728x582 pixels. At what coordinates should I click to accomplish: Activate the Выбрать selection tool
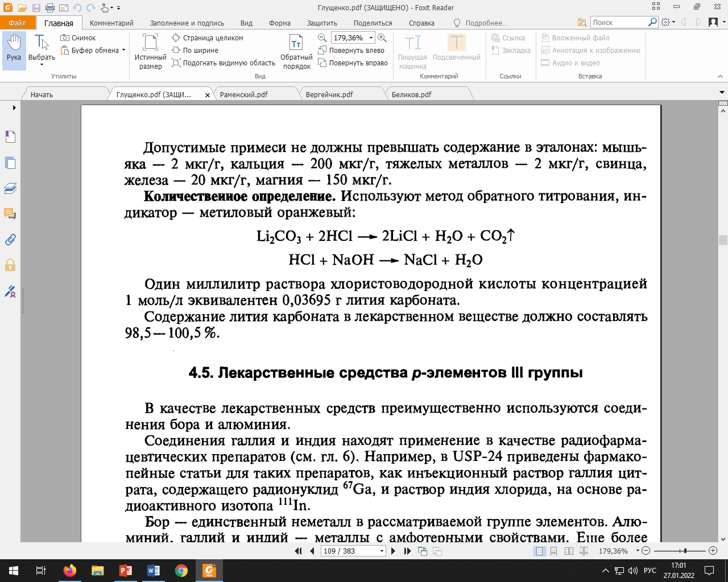pyautogui.click(x=42, y=50)
